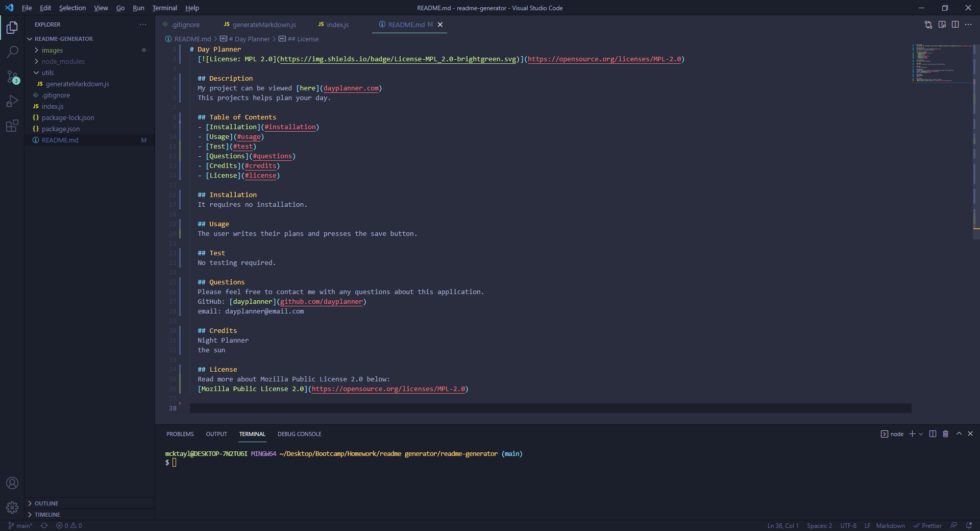Select the Explorer icon in activity bar
The width and height of the screenshot is (980, 531).
coord(12,28)
